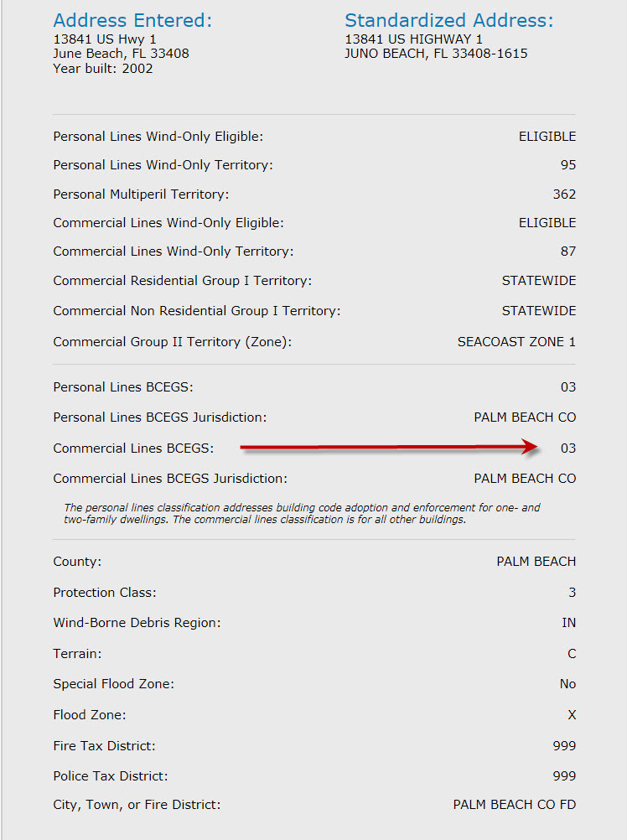Click the "Standardized Address:" heading
The width and height of the screenshot is (627, 840).
(x=449, y=20)
